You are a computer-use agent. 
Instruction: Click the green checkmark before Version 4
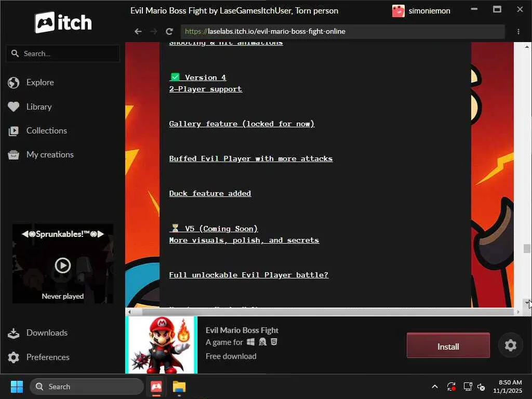coord(175,77)
